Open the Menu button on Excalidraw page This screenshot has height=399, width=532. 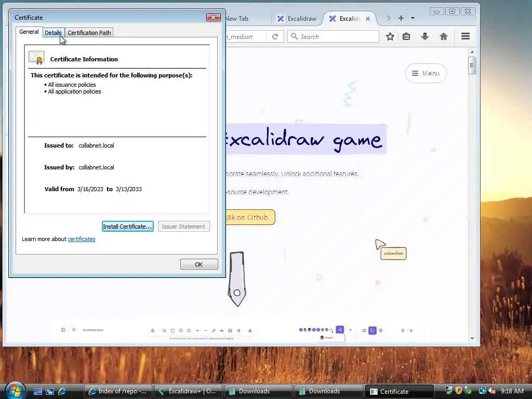click(426, 73)
